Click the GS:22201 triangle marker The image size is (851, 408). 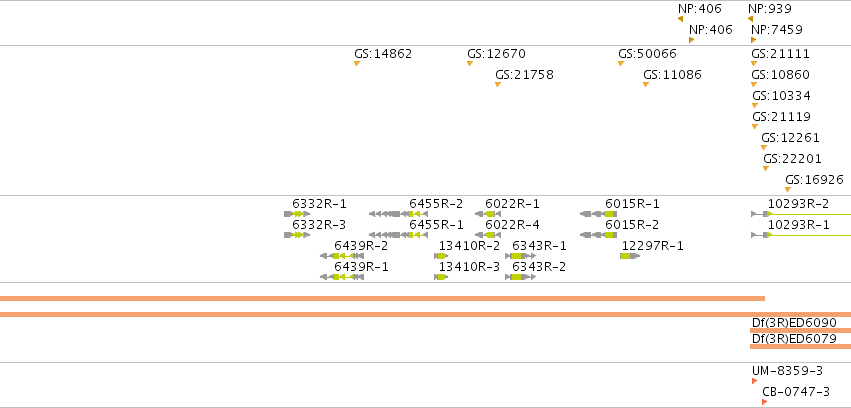[766, 168]
